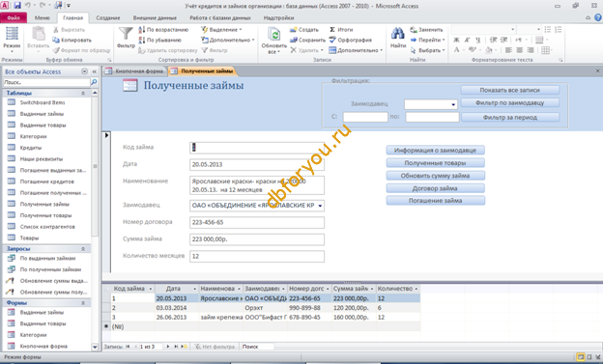
Task: Click the Вырезать cut command
Action: (69, 30)
